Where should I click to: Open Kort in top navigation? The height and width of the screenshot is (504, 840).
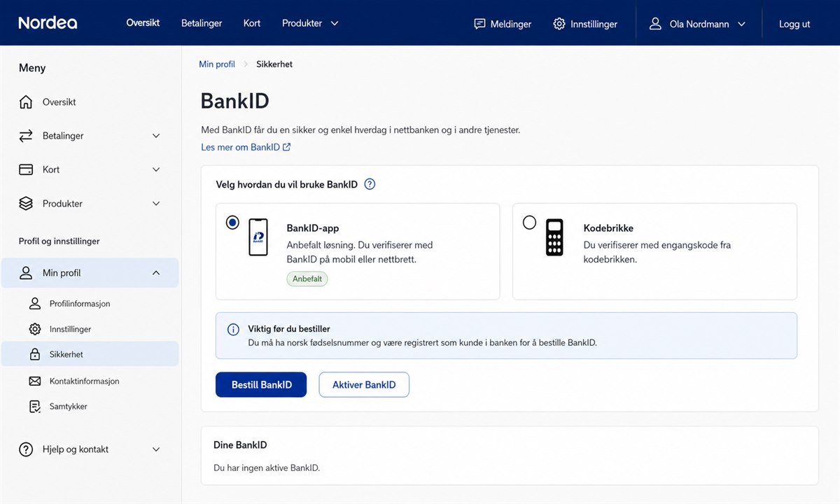[x=252, y=23]
